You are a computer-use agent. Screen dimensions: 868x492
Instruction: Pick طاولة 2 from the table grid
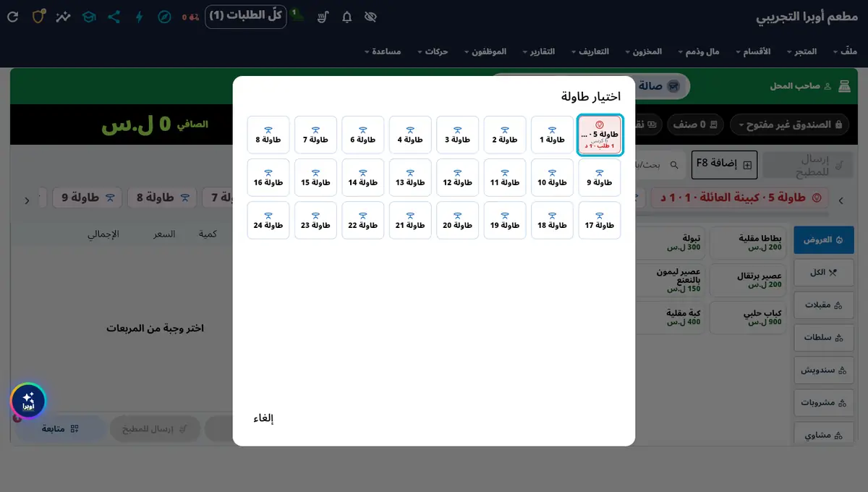click(x=505, y=135)
